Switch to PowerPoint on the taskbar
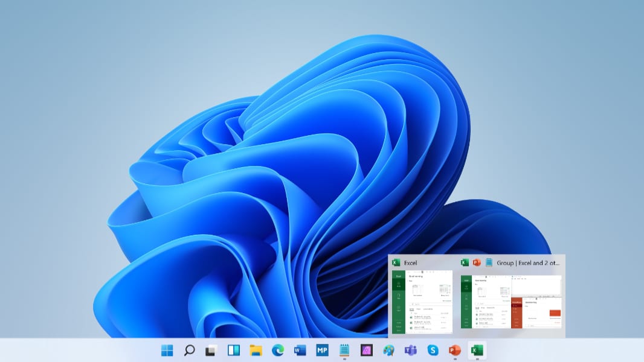Screen dimensions: 644x362 [455, 350]
